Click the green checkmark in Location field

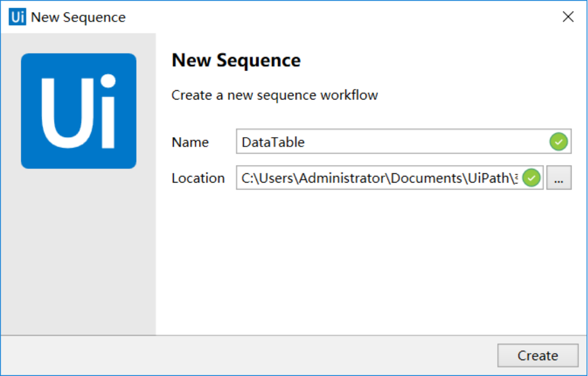coord(531,178)
